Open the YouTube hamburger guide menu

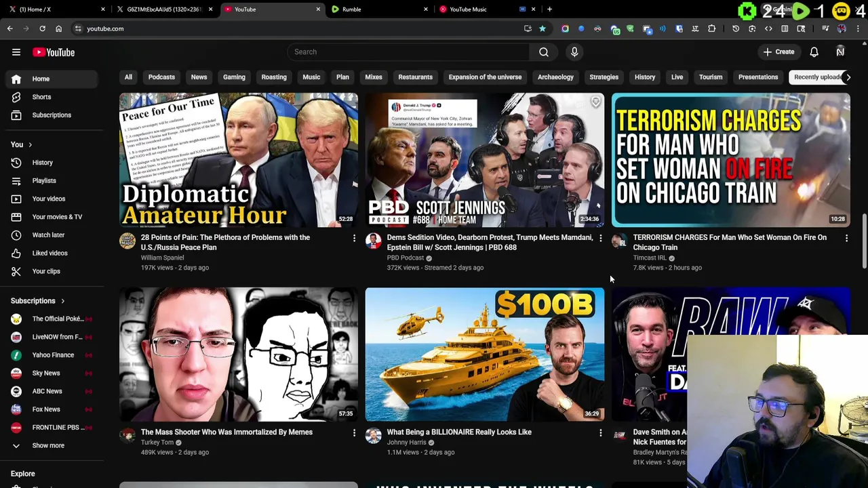point(16,52)
